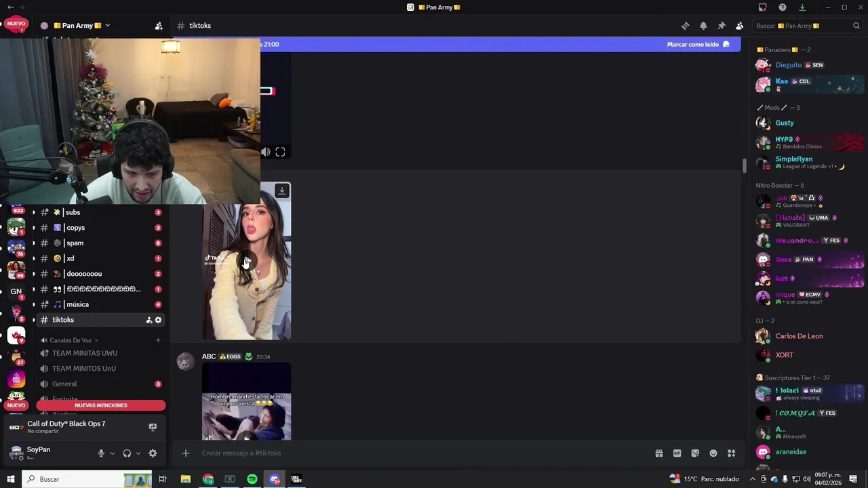Viewport: 868px width, 488px height.
Task: Enter fullscreen on the upper video
Action: click(x=280, y=152)
